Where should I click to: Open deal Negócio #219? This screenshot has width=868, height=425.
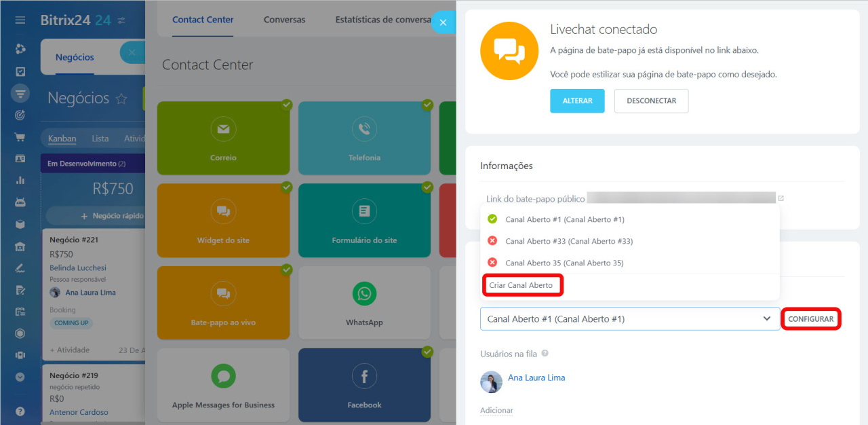pyautogui.click(x=74, y=375)
